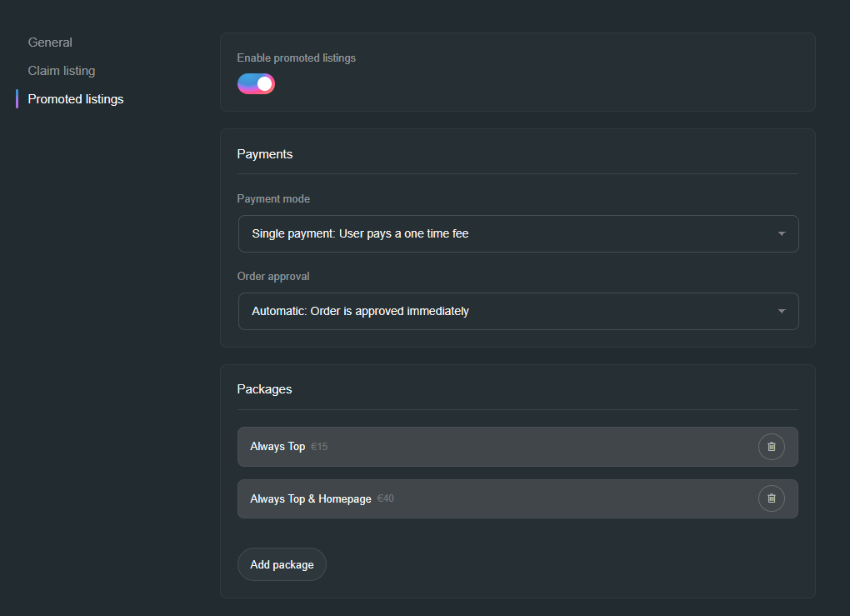Click the Packages section heading
The width and height of the screenshot is (850, 616).
click(264, 389)
